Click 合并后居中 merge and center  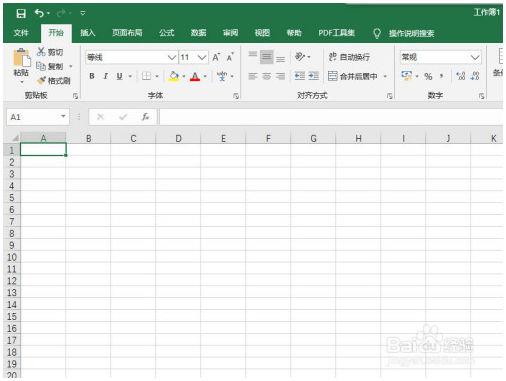click(x=353, y=76)
